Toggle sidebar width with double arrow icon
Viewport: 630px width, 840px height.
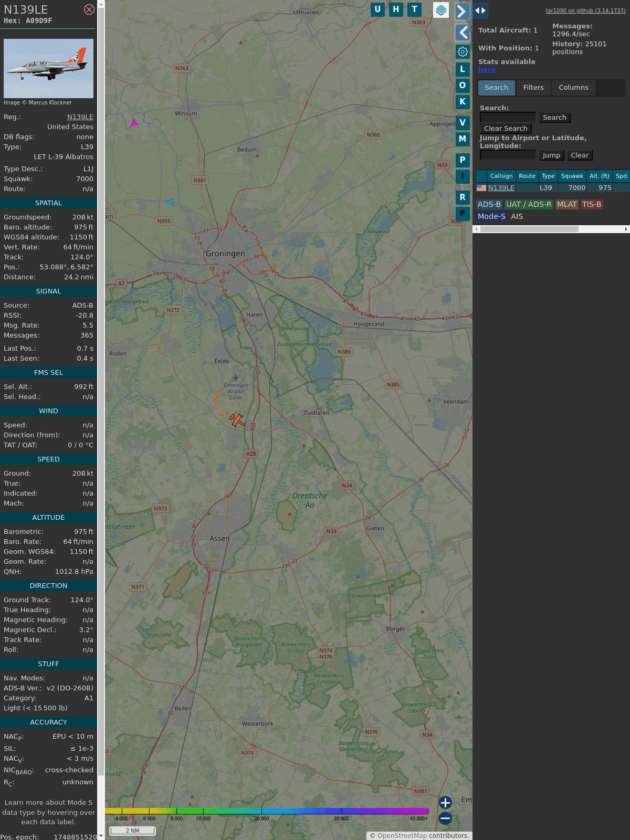[480, 10]
